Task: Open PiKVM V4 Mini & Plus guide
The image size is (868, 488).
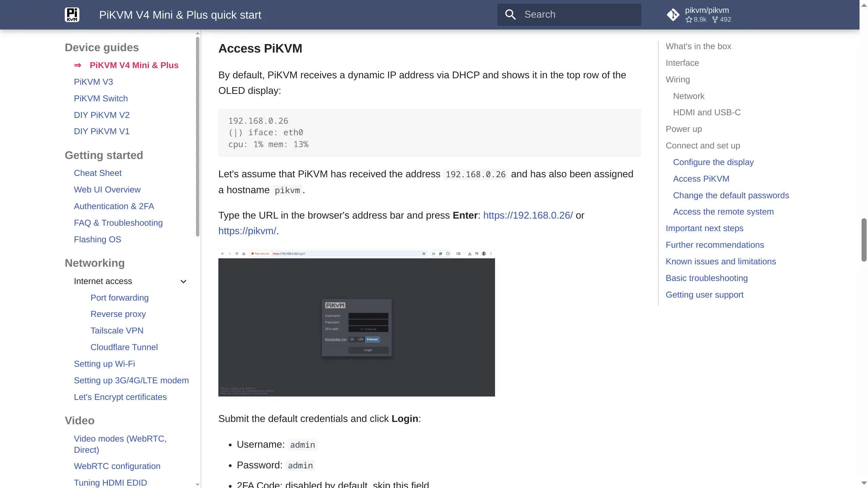Action: [134, 65]
